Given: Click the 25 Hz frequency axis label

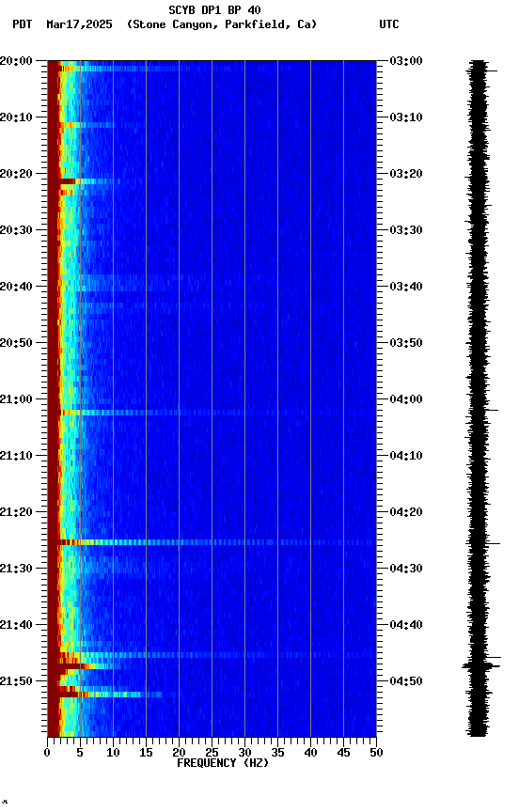Looking at the screenshot, I should coord(212,753).
